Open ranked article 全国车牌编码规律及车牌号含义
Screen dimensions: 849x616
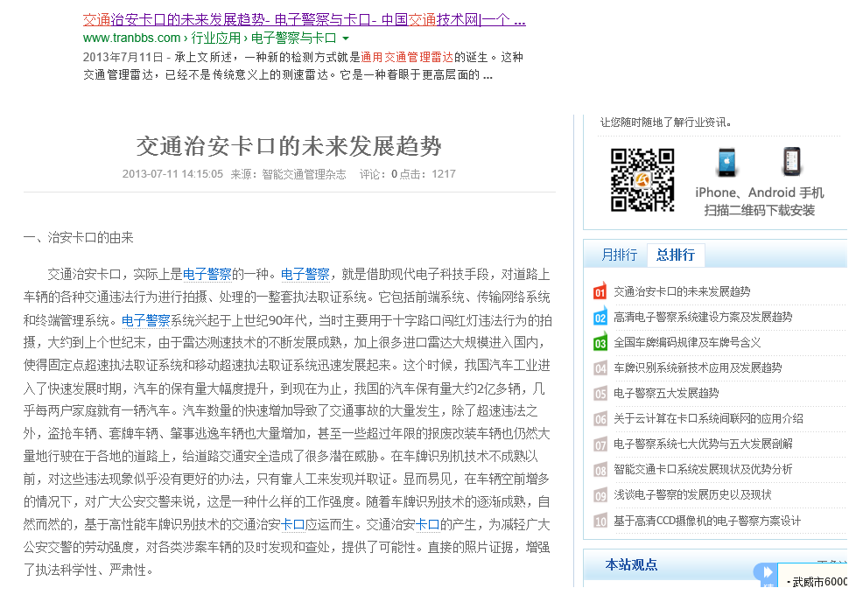[687, 342]
